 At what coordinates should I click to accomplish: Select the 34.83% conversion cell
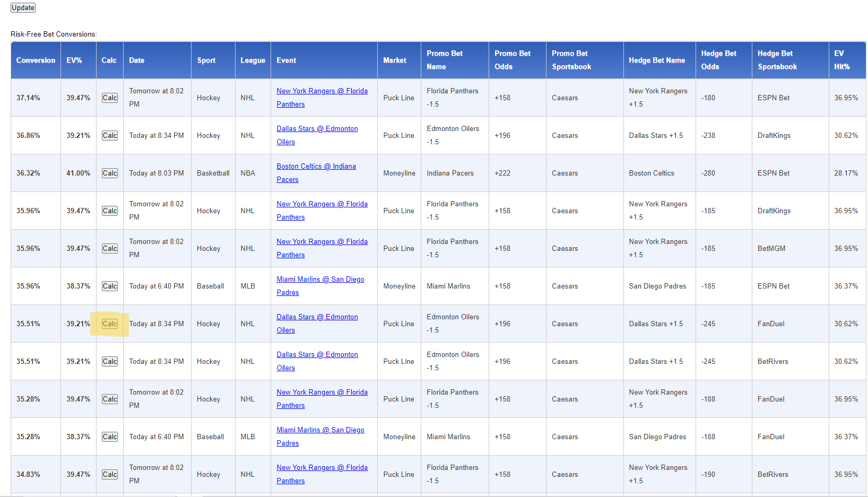click(x=36, y=474)
